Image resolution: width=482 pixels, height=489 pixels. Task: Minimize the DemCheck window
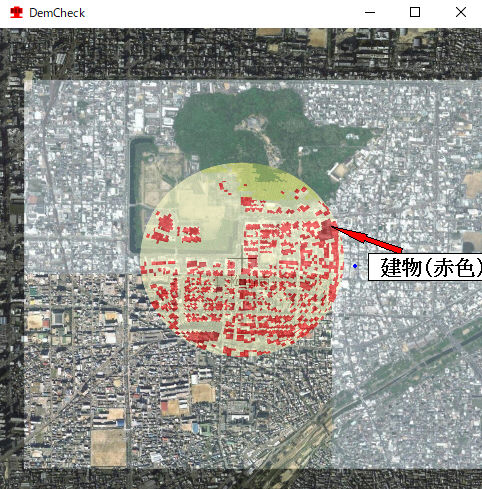click(x=370, y=13)
